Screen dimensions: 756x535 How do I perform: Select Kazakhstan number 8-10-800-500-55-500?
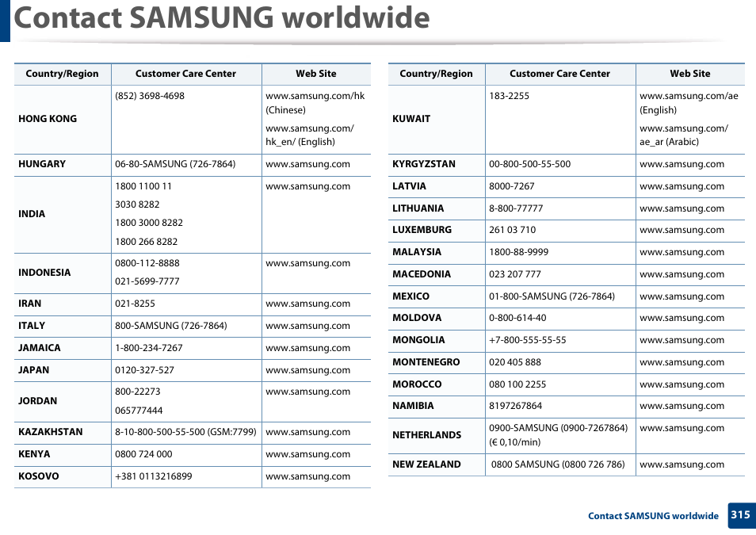point(159,432)
